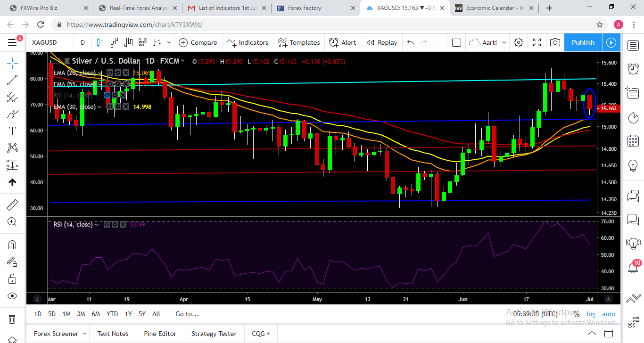Change the D timeframe interval
644x343 pixels.
pyautogui.click(x=83, y=42)
